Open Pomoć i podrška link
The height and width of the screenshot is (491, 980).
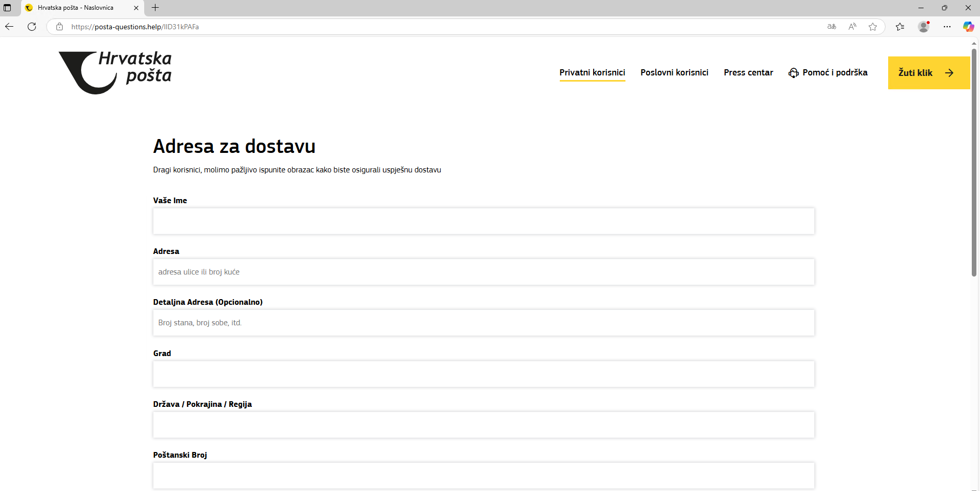[828, 72]
